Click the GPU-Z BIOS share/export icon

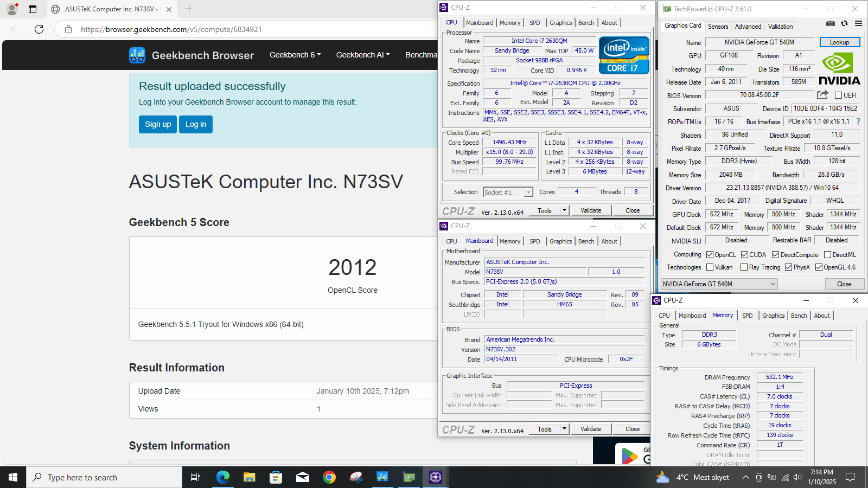(822, 95)
